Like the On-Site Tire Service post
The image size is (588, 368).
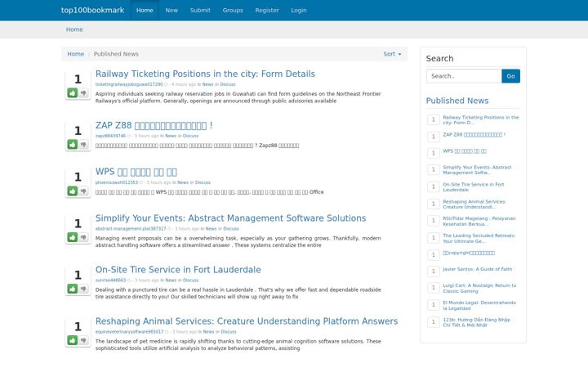[x=73, y=289]
